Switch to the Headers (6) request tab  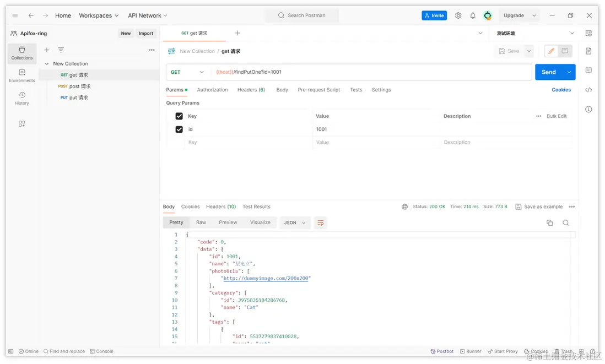(x=251, y=90)
